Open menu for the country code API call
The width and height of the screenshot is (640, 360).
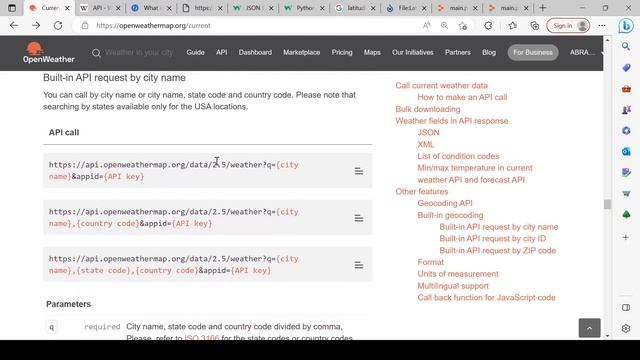pos(359,218)
